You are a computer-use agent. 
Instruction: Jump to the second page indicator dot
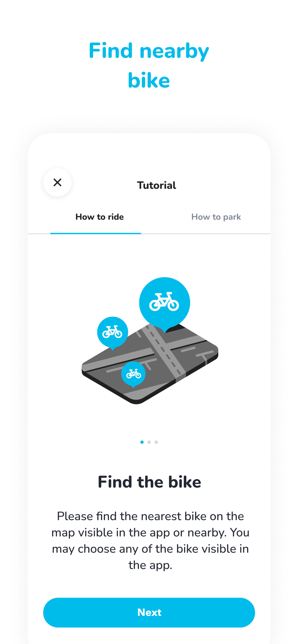(149, 442)
